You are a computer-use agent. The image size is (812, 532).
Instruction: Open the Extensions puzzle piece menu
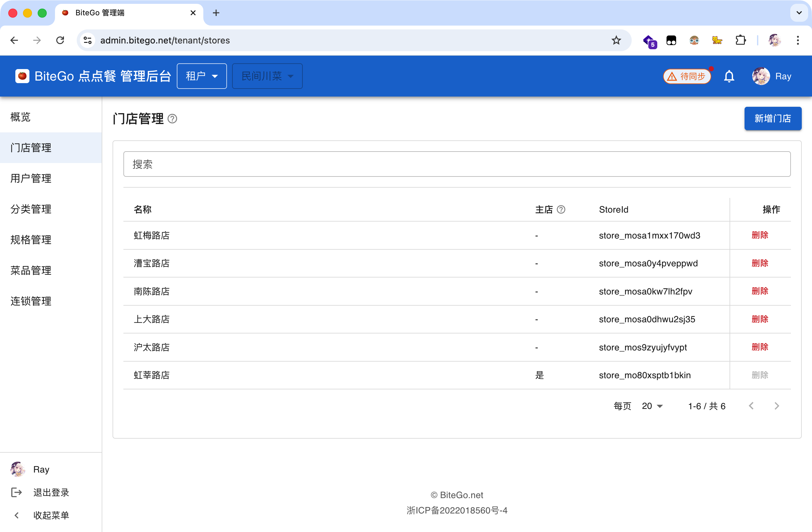click(x=740, y=40)
